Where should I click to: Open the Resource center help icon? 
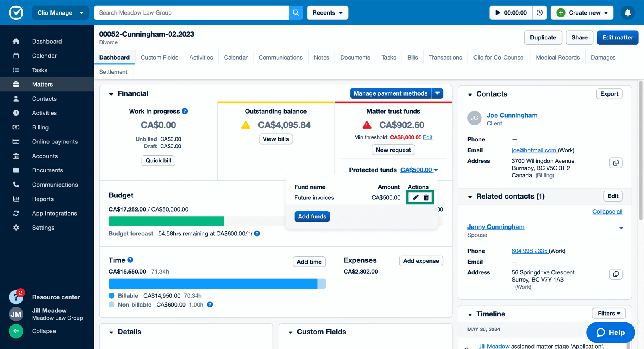coord(16,297)
